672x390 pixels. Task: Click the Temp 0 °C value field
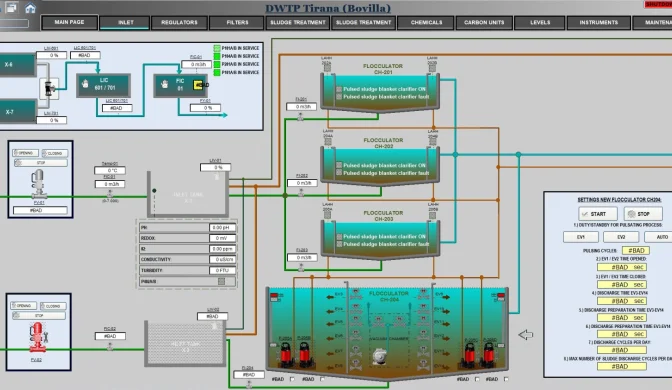pyautogui.click(x=110, y=171)
